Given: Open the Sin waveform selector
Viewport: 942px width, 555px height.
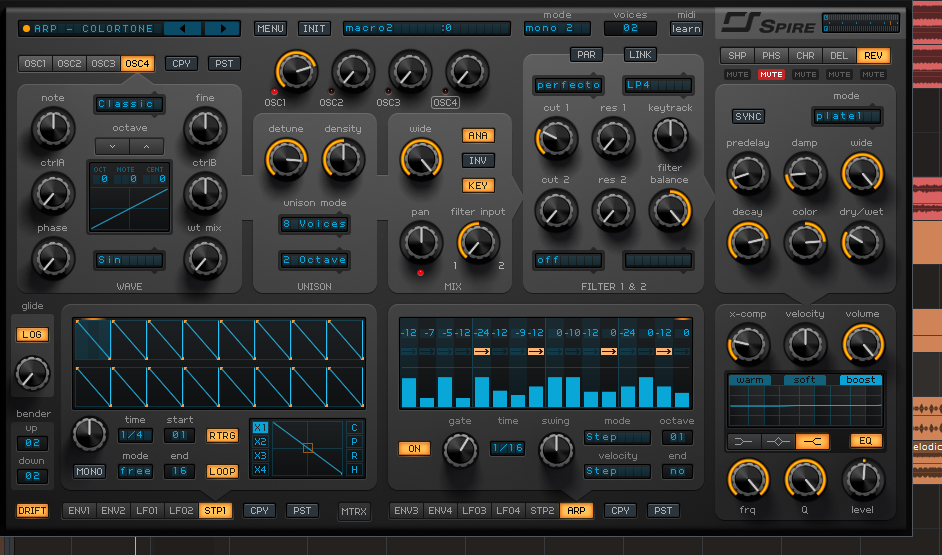Looking at the screenshot, I should [129, 260].
